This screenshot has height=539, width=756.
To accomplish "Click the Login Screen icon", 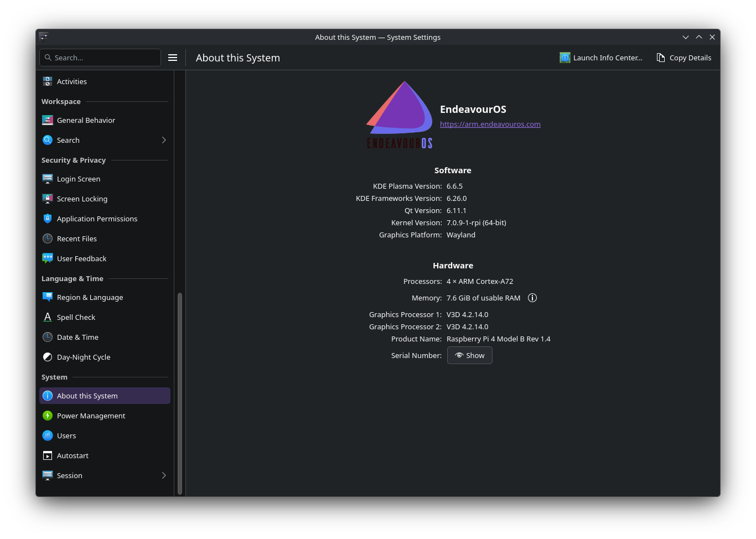I will point(48,179).
